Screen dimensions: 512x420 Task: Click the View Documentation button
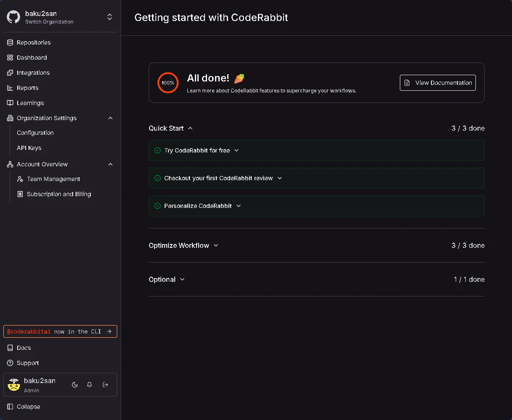click(438, 83)
